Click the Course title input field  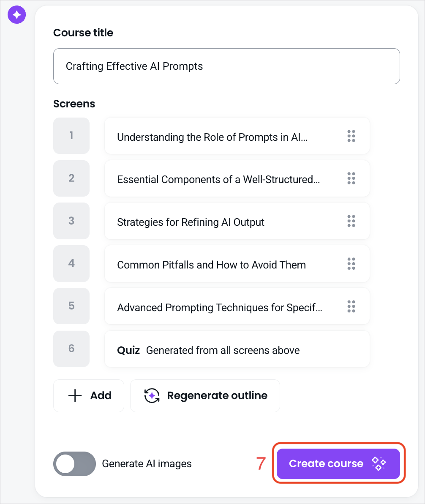tap(226, 66)
